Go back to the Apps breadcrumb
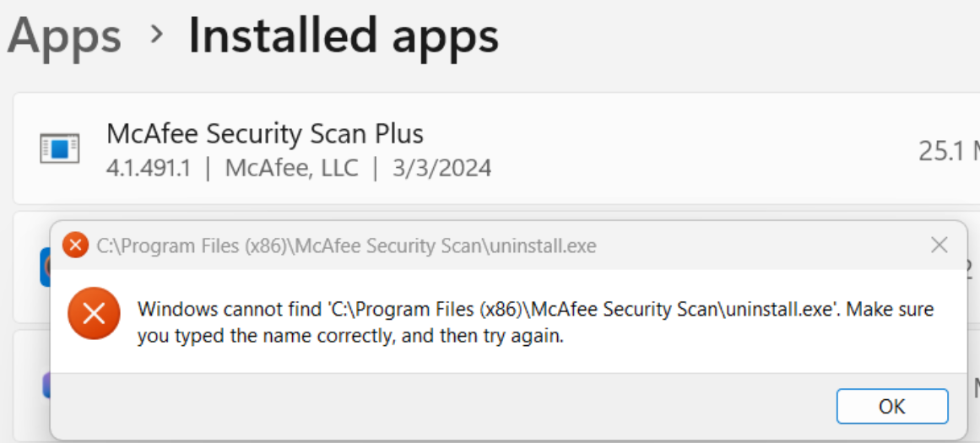Screen dimensions: 980x443 click(x=64, y=36)
